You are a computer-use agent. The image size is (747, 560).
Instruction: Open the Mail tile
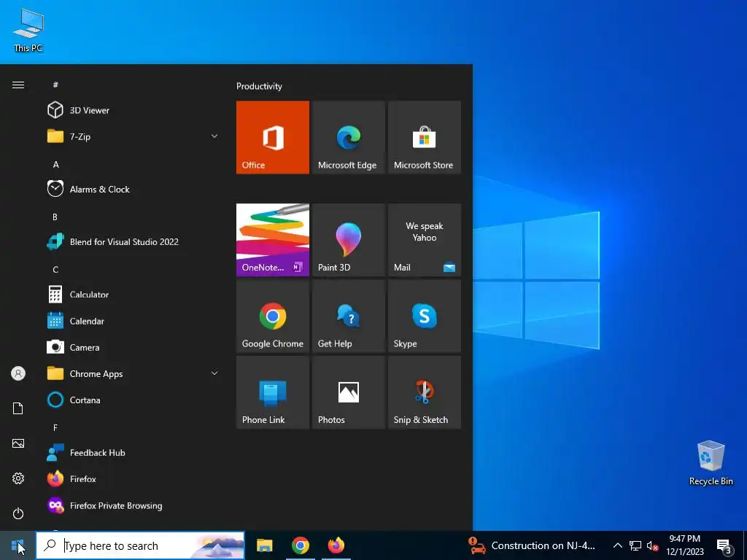click(425, 240)
